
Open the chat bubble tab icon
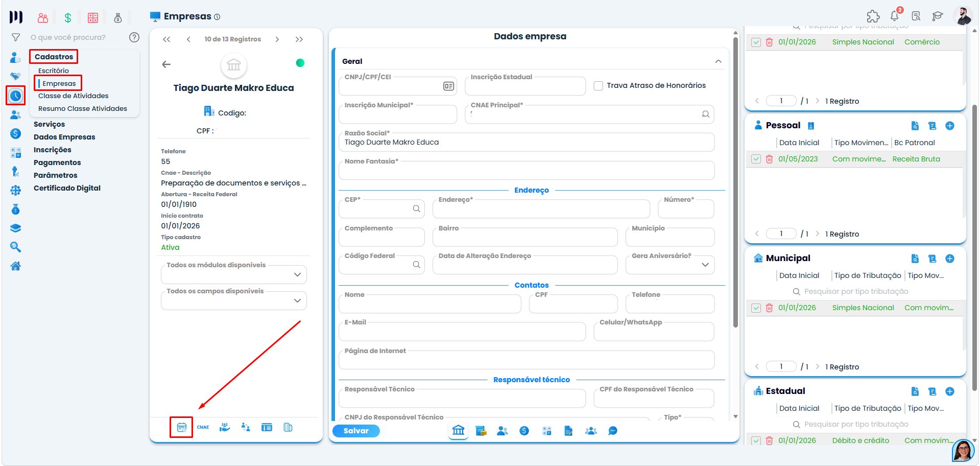pos(613,431)
